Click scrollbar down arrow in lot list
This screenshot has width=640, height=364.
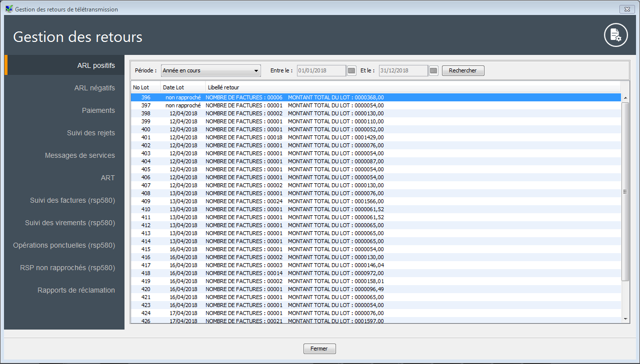tap(625, 318)
